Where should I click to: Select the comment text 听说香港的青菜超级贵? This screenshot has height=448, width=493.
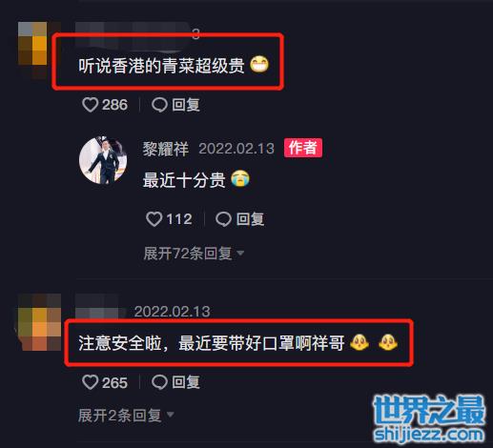tap(161, 66)
